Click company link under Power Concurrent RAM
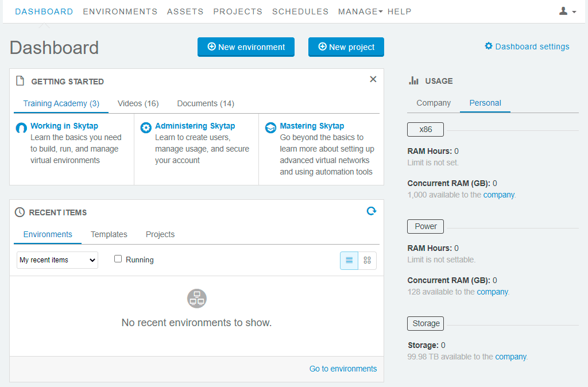The width and height of the screenshot is (588, 387). point(492,292)
